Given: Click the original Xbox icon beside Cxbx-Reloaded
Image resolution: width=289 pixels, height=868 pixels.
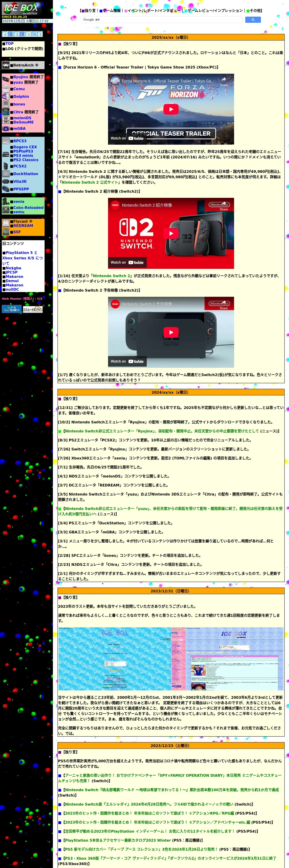Looking at the screenshot, I should click(6, 210).
